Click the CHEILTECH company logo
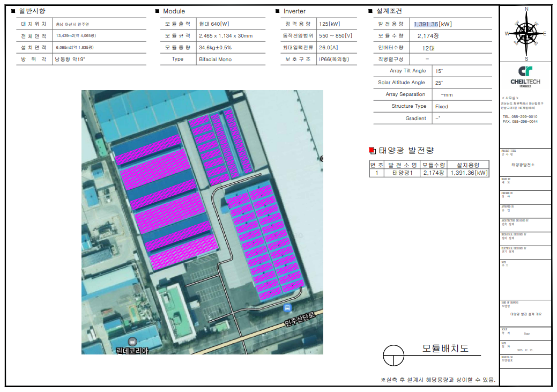The image size is (557, 392). 525,76
